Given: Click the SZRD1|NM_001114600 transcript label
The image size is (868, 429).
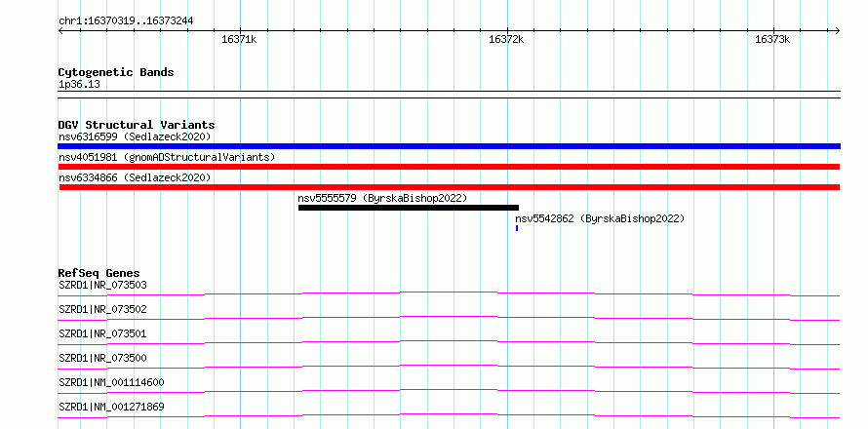Looking at the screenshot, I should click(111, 382).
